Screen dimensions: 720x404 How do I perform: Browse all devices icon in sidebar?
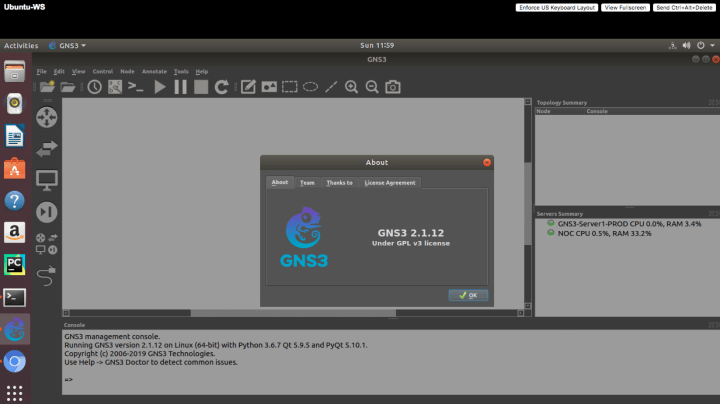coord(47,244)
